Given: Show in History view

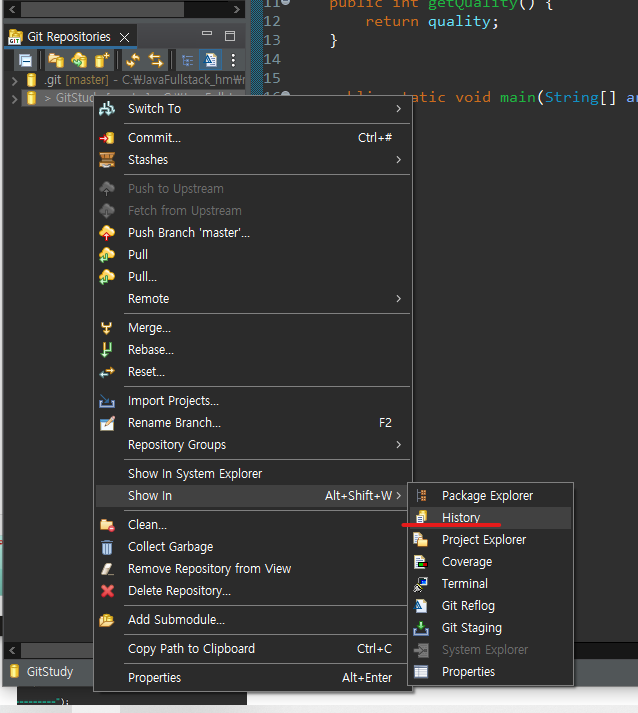Looking at the screenshot, I should [491, 518].
